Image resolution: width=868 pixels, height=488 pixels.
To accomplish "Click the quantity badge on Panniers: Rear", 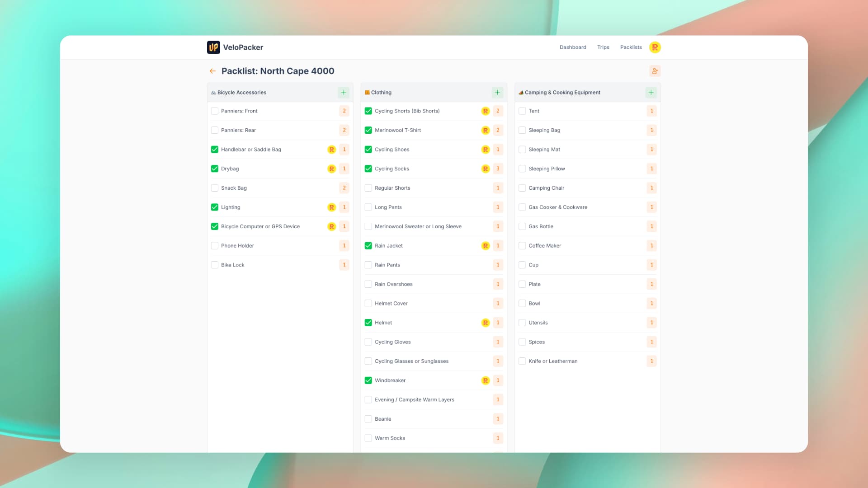I will point(344,130).
